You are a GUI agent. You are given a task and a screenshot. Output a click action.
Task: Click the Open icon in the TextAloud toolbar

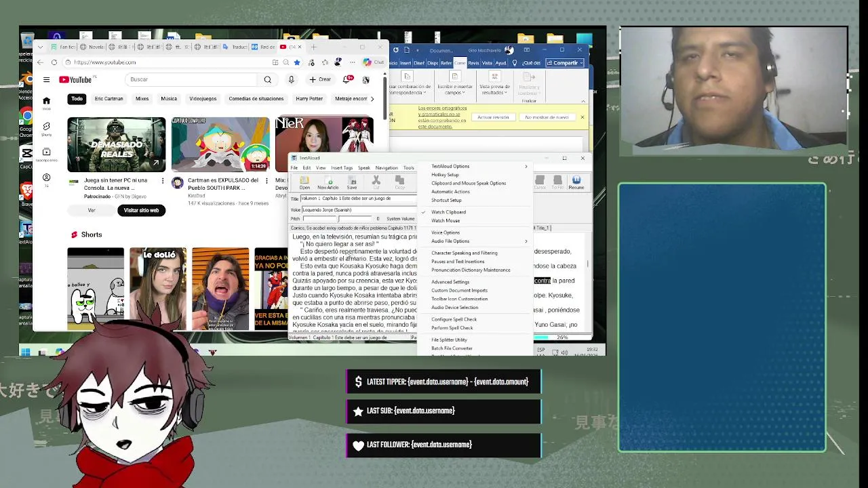coord(304,183)
